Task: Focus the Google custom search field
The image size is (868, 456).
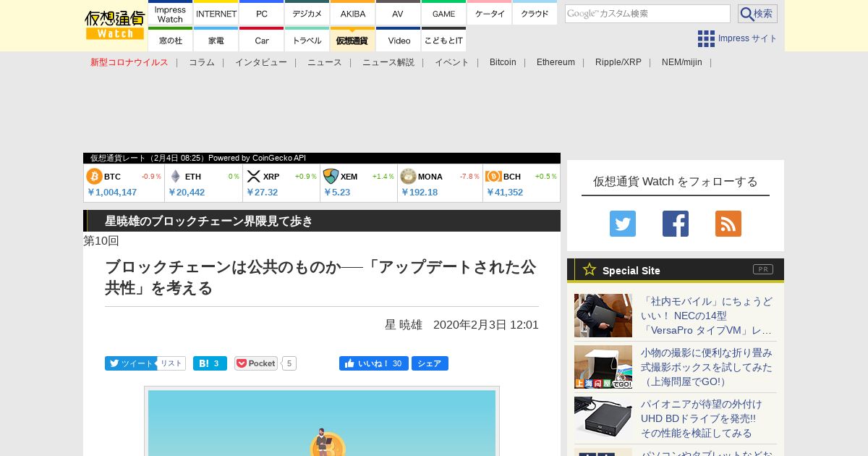Action: click(x=647, y=14)
